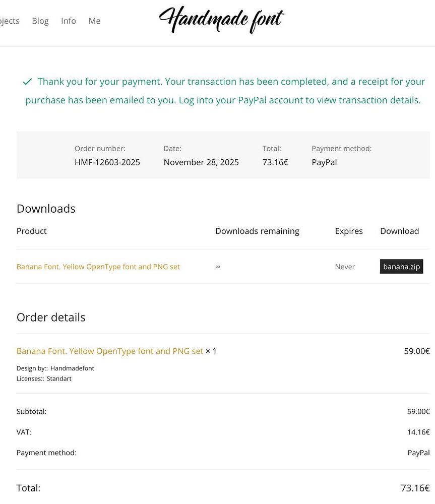Go to the Me page
Screen dimensions: 435x504
tap(94, 21)
